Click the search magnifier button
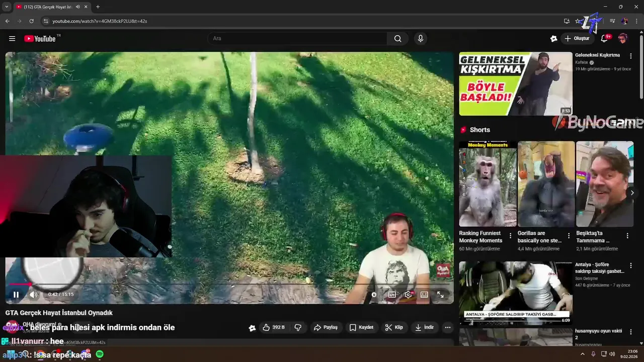644x362 pixels. [x=398, y=39]
